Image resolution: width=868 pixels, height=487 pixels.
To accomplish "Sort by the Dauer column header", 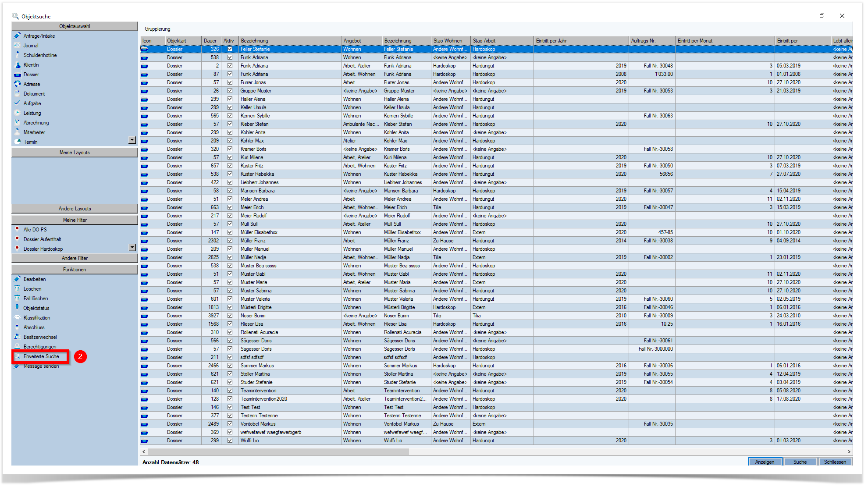I will tap(211, 41).
